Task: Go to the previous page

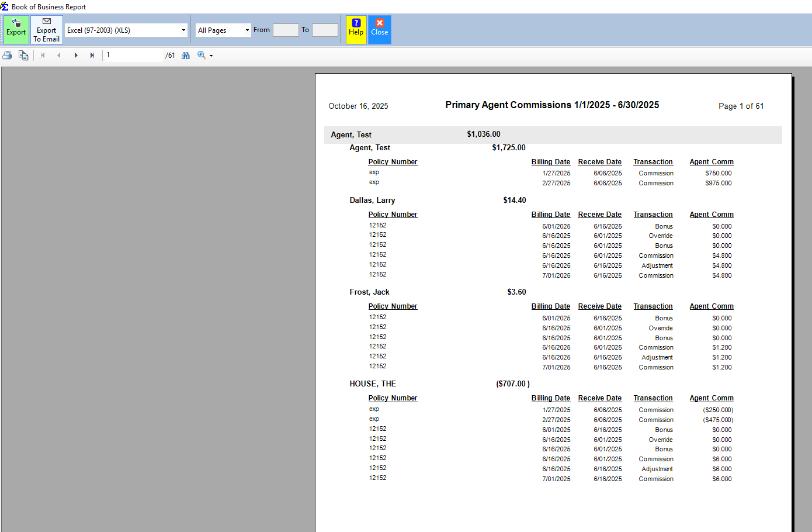Action: [x=59, y=55]
